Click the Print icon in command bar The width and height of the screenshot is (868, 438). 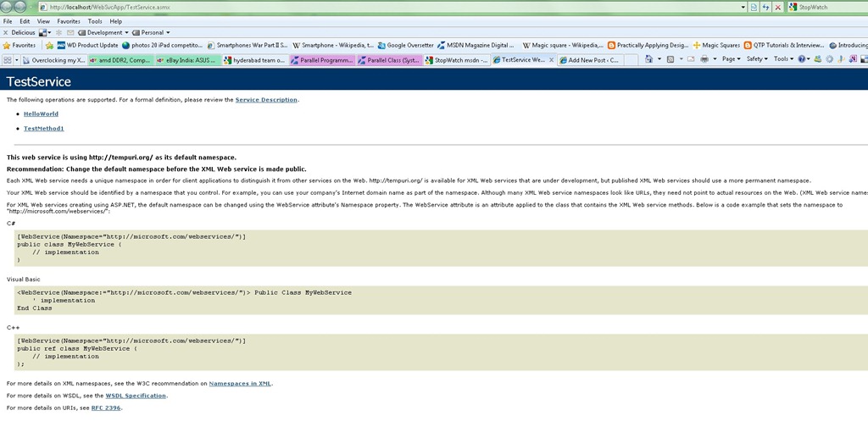pos(704,59)
